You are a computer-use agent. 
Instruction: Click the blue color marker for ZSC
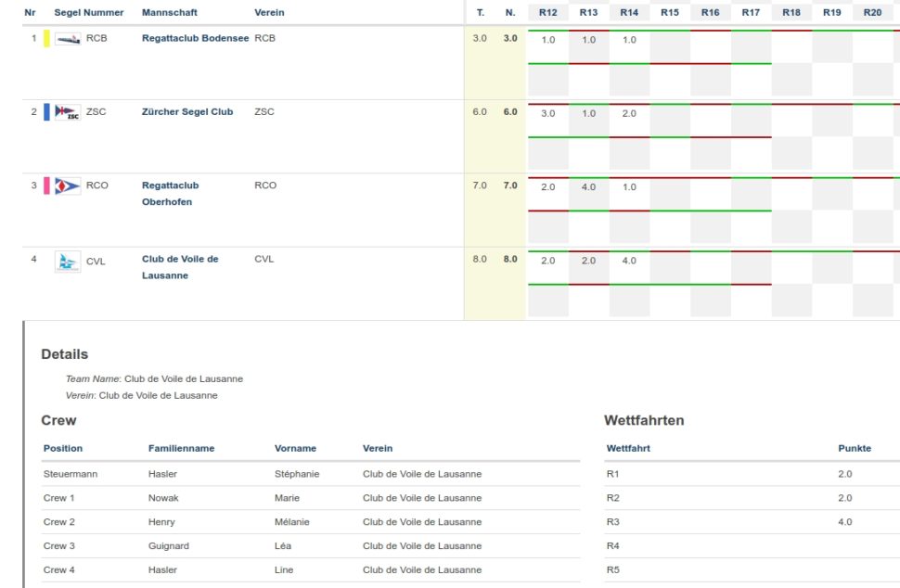click(46, 112)
